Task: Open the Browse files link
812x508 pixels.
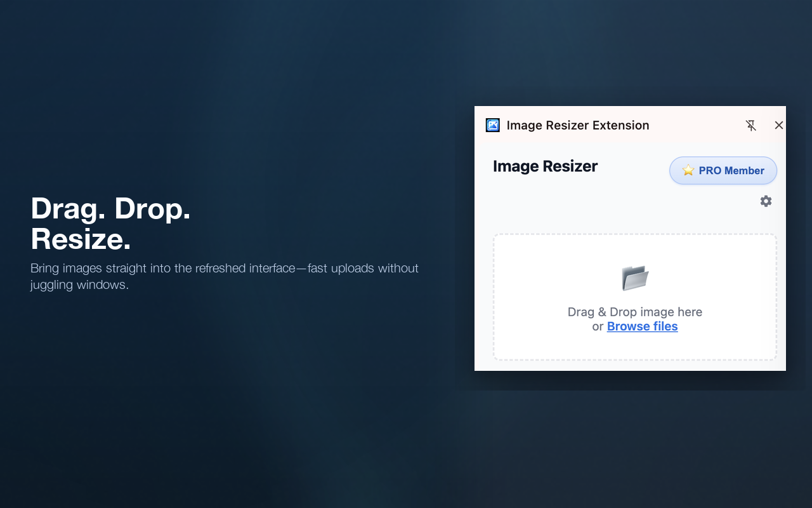Action: pos(642,326)
